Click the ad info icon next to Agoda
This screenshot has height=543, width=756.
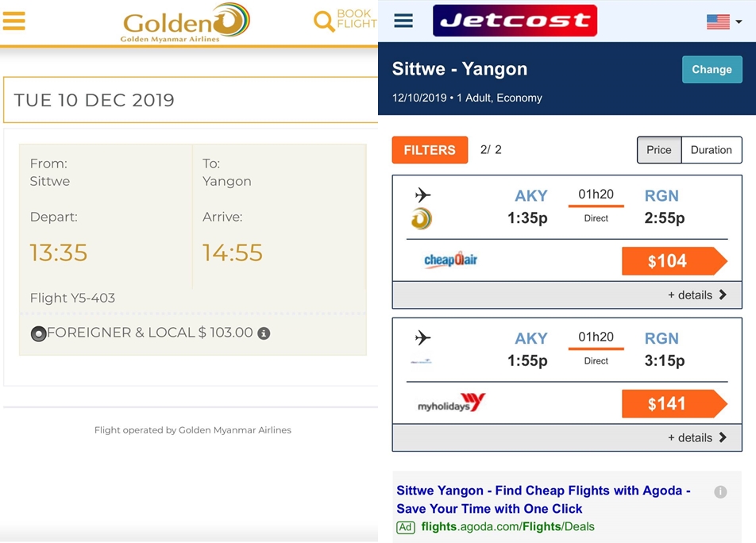[720, 491]
